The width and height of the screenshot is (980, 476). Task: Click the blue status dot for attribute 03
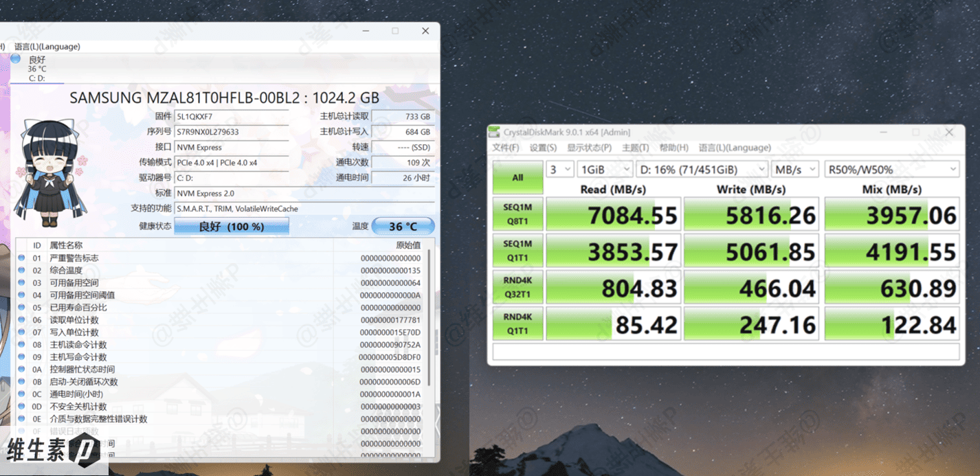click(x=21, y=283)
